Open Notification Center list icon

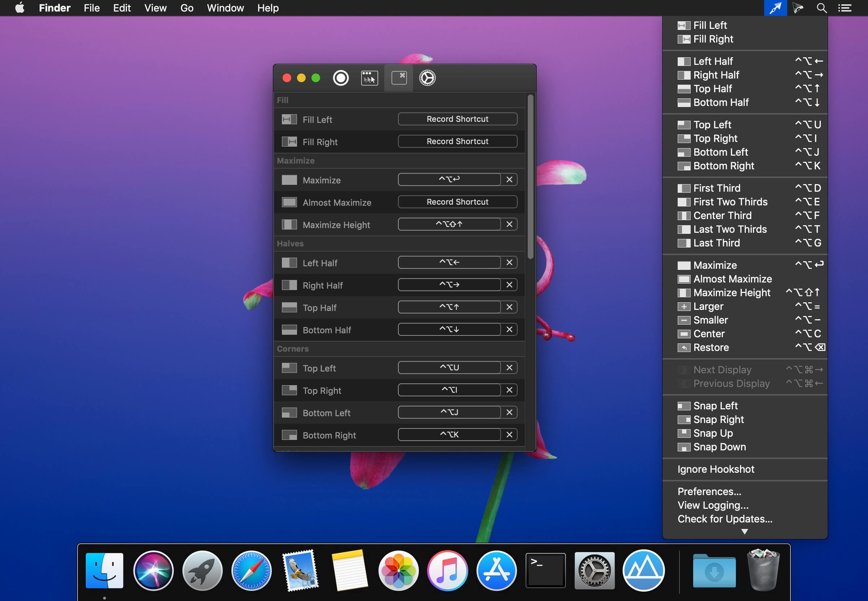pyautogui.click(x=845, y=8)
